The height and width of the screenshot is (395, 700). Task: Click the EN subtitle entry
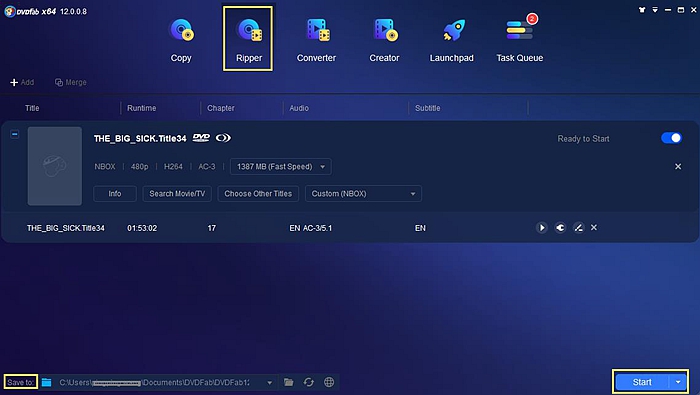coord(420,228)
